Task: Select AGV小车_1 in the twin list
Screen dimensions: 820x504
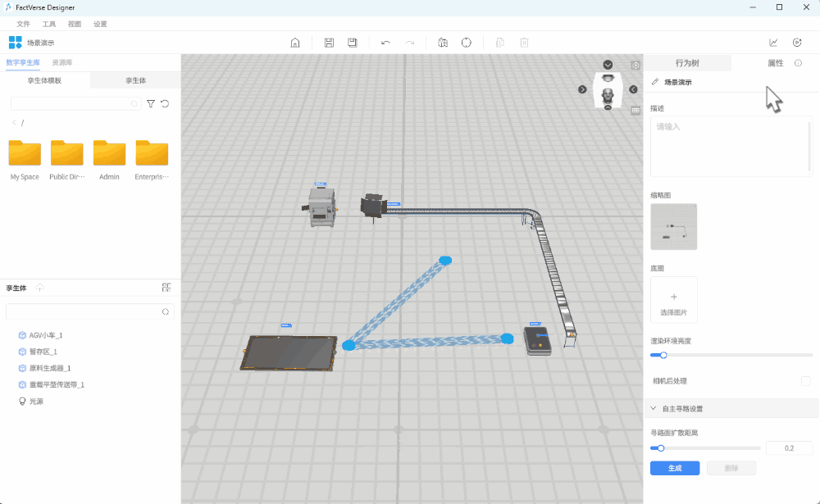Action: click(x=46, y=335)
